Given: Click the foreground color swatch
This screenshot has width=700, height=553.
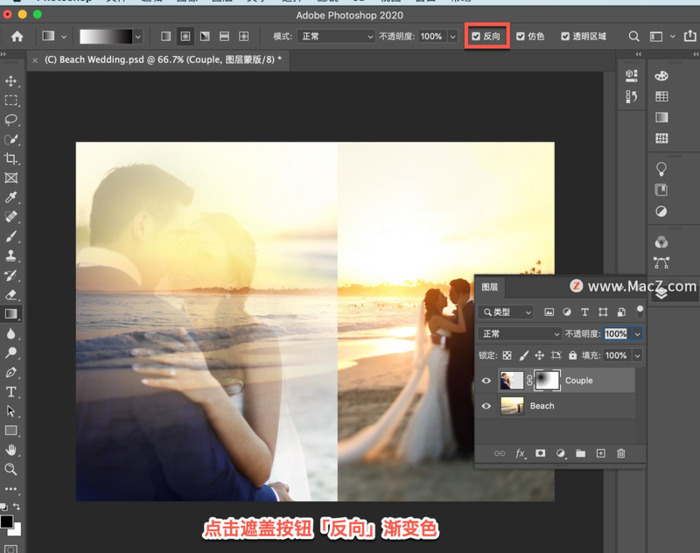Looking at the screenshot, I should 7,521.
